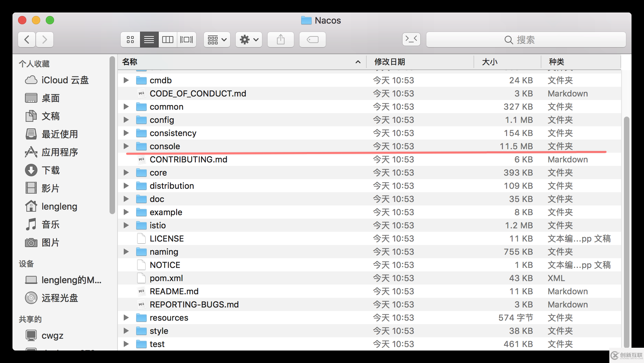Select lengleng的M... device in sidebar
This screenshot has height=363, width=644.
pyautogui.click(x=63, y=280)
